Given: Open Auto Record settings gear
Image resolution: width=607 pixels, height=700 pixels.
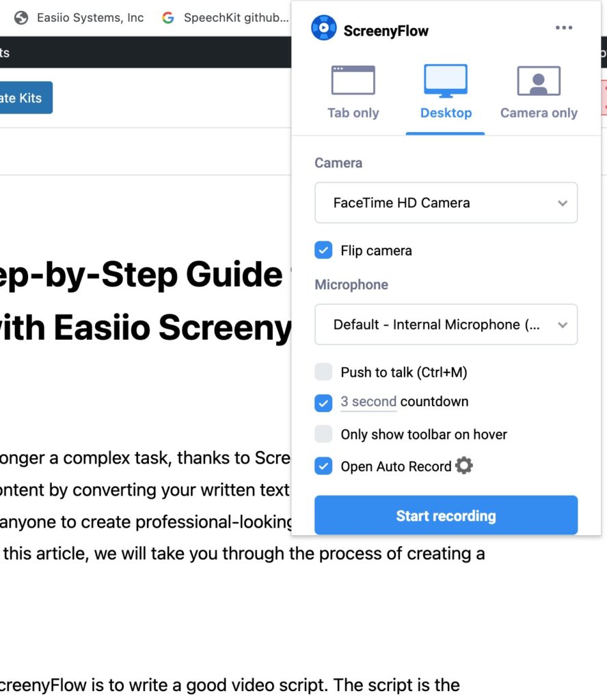Looking at the screenshot, I should coord(463,466).
